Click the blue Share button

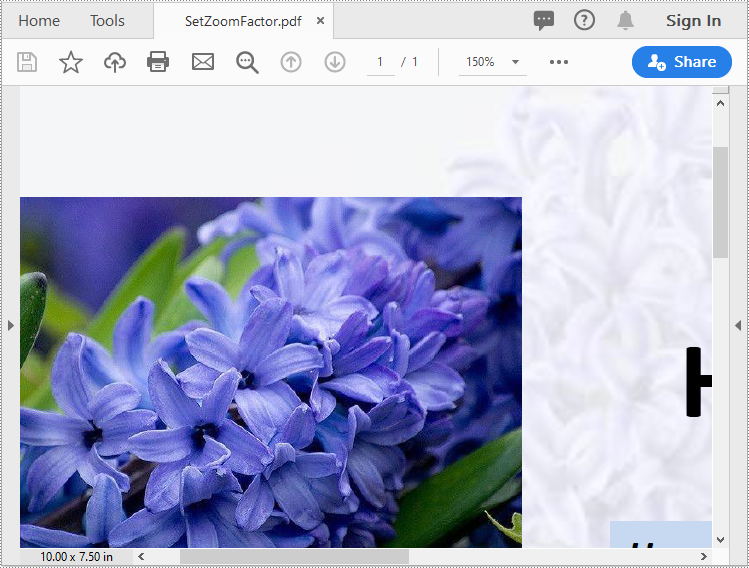(x=682, y=62)
